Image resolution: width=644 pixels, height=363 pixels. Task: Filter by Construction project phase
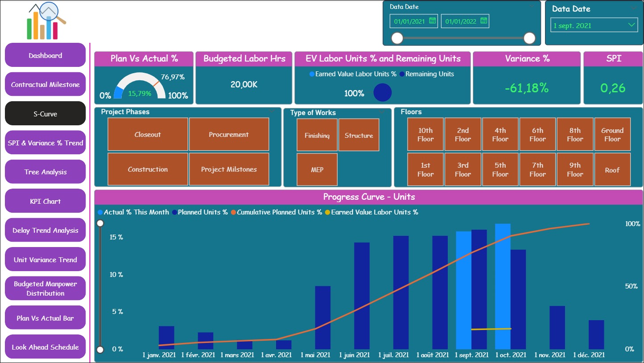(148, 169)
